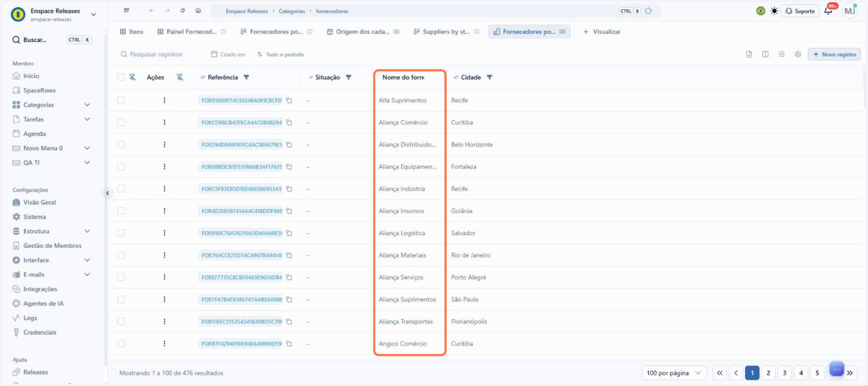Toggle the sun light theme icon
Viewport: 868px width, 386px height.
pos(775,11)
